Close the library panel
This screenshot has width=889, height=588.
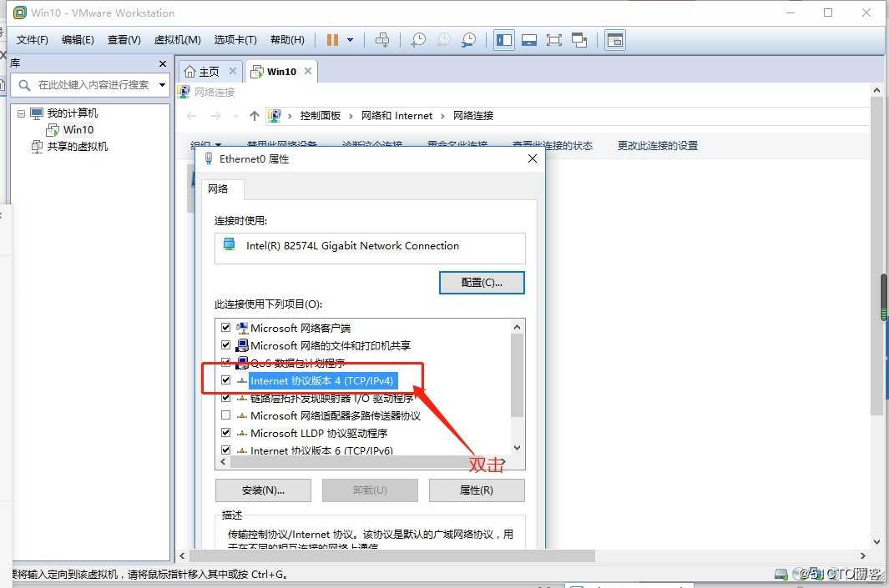(163, 63)
